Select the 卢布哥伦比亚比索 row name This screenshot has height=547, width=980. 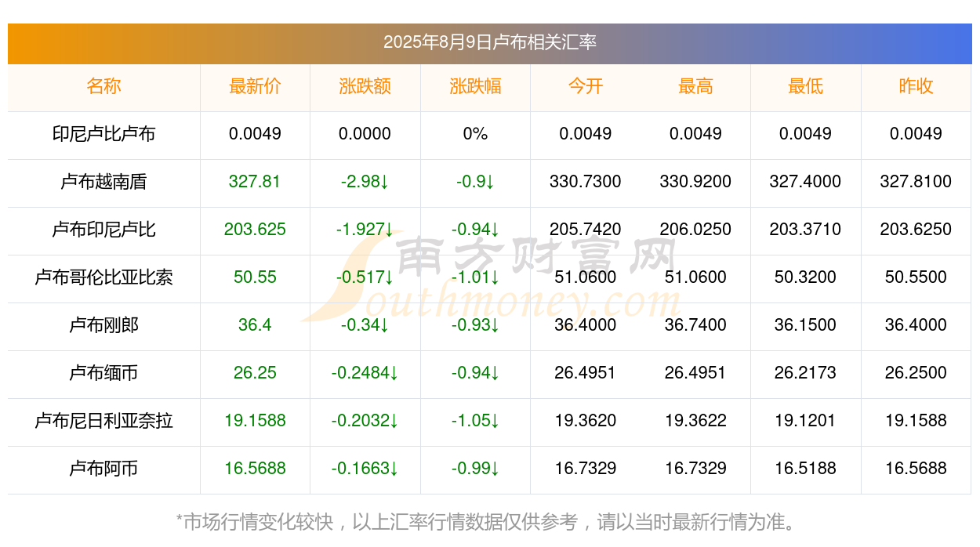pos(104,277)
